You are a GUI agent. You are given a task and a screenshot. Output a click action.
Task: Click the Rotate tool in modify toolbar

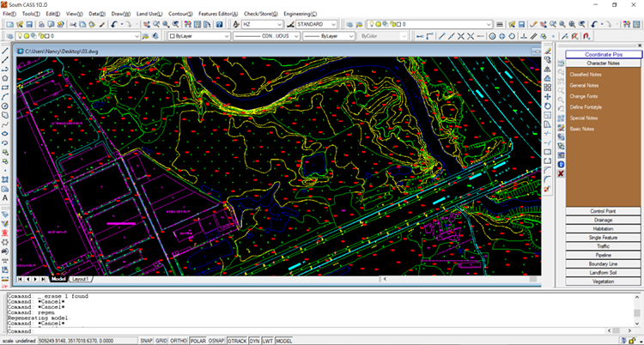coord(547,106)
